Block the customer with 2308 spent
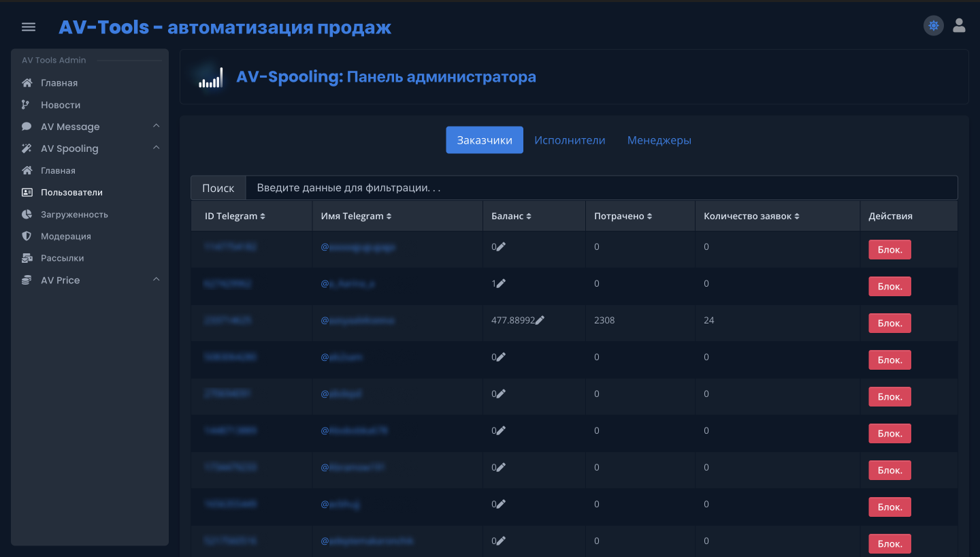The image size is (980, 557). pyautogui.click(x=889, y=323)
